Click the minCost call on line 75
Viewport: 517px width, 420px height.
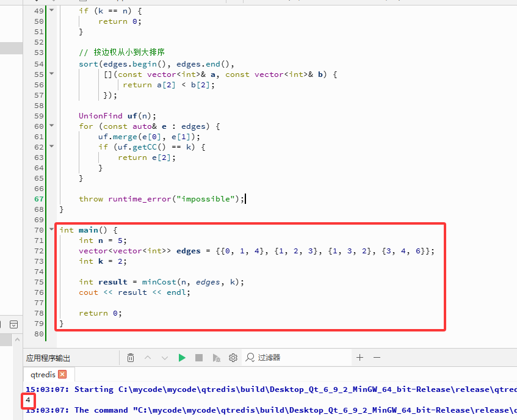[x=159, y=282]
